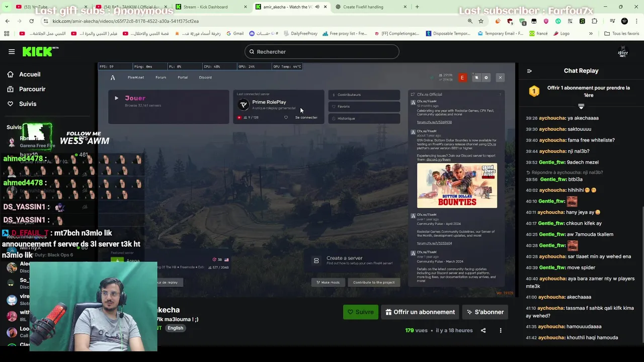The height and width of the screenshot is (362, 644).
Task: Switch to the Stream - Kick Dashboard tab
Action: coord(211,7)
